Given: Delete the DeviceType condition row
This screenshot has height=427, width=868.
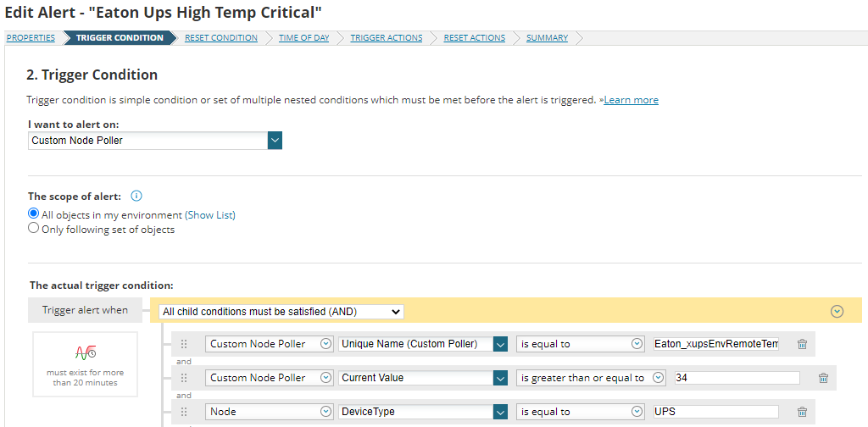Looking at the screenshot, I should point(802,412).
